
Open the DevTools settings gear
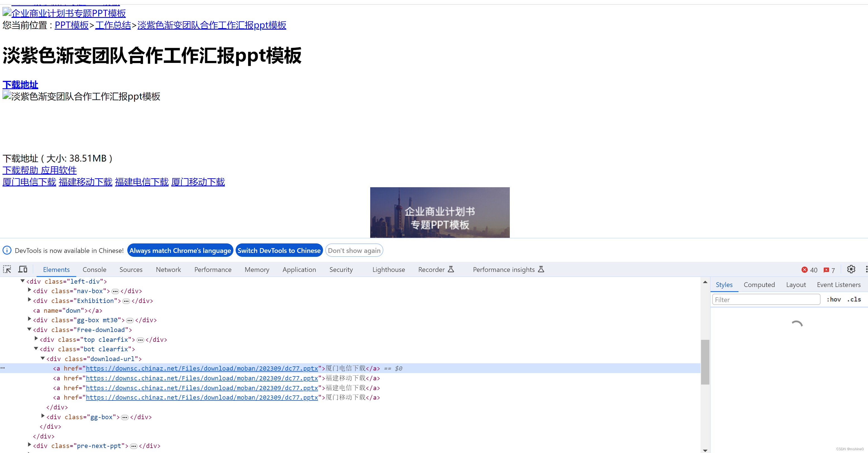pos(852,269)
